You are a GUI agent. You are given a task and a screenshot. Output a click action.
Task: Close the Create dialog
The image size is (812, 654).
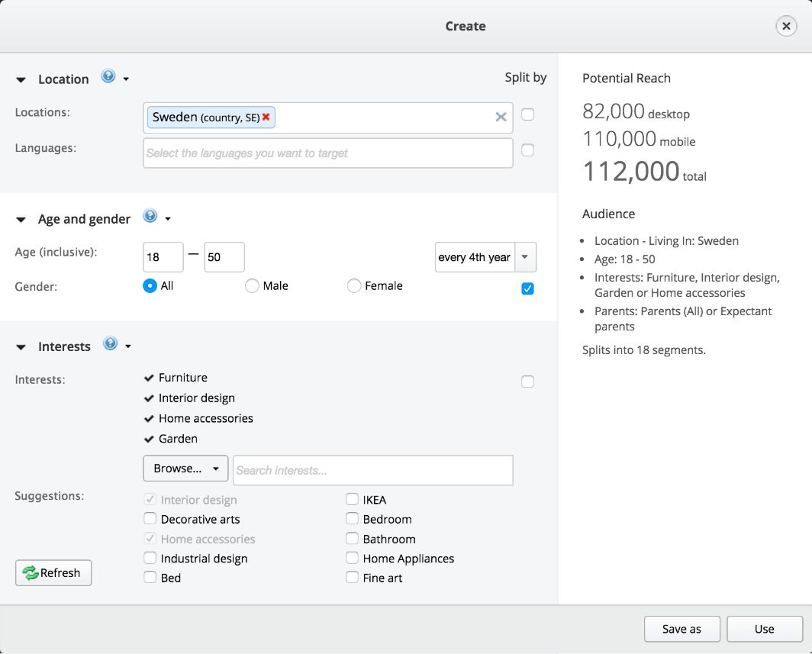[785, 26]
